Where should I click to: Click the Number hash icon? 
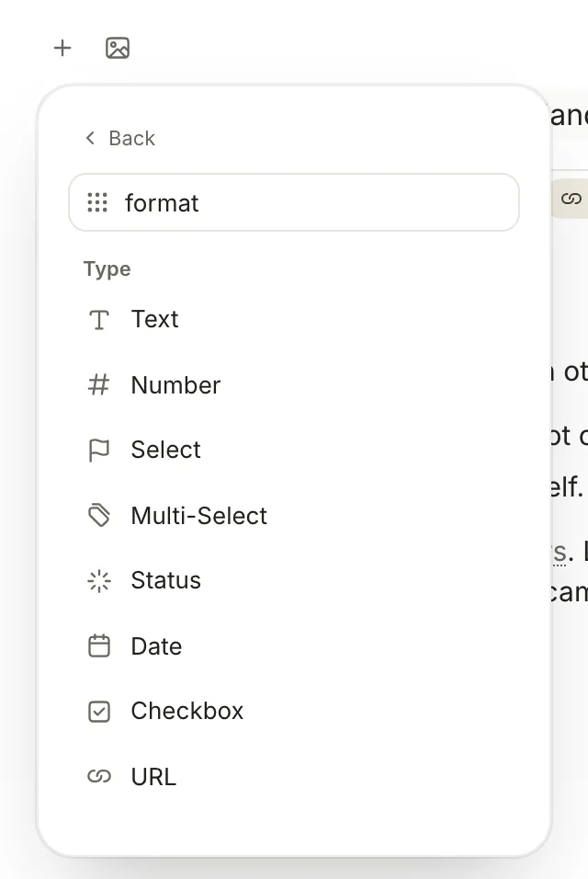(x=99, y=385)
